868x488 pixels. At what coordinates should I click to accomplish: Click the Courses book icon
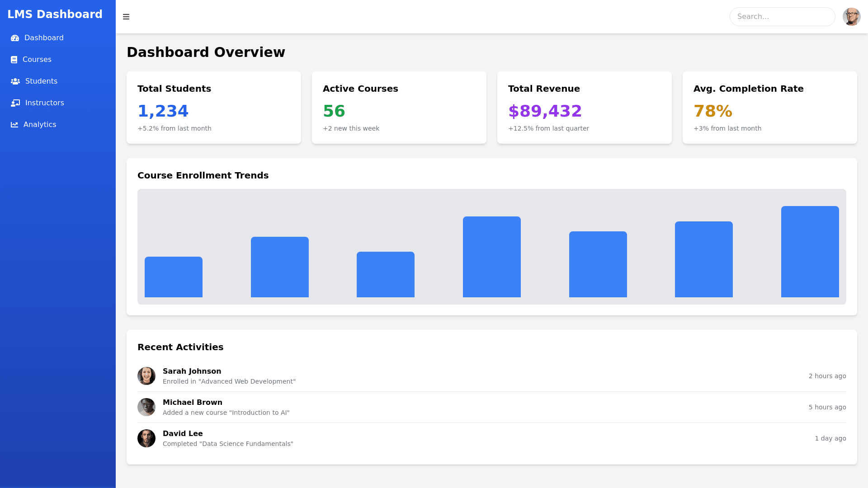point(14,60)
